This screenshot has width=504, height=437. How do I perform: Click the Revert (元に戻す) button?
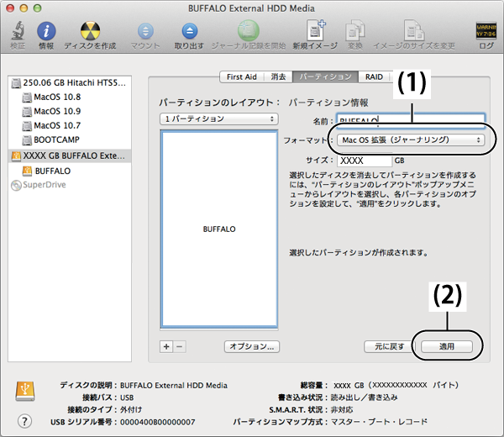(x=390, y=346)
